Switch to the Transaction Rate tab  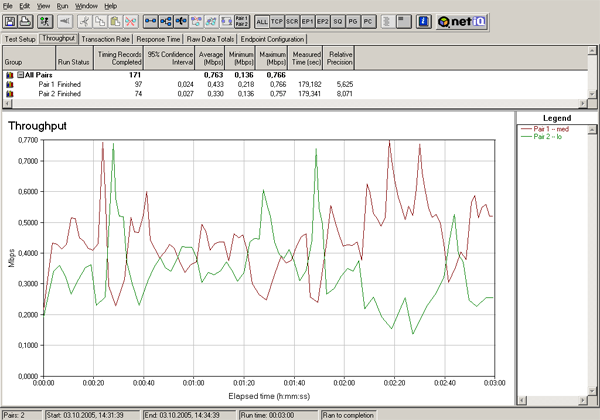107,38
